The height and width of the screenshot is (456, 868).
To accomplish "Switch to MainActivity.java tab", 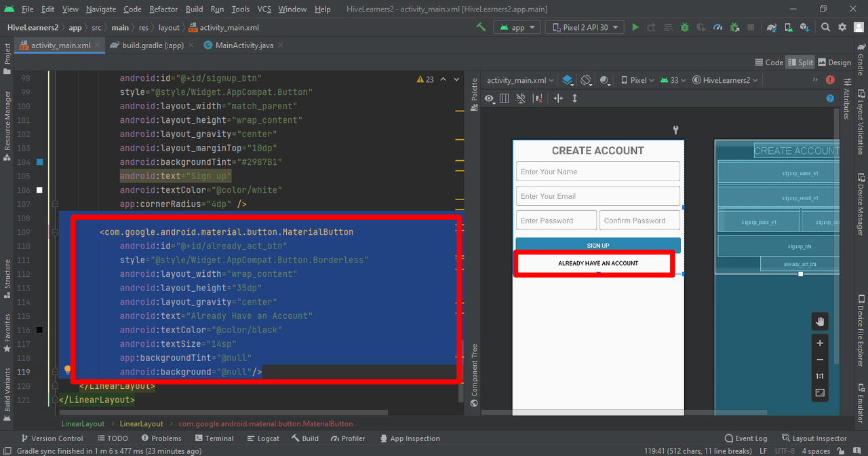I will [x=243, y=45].
